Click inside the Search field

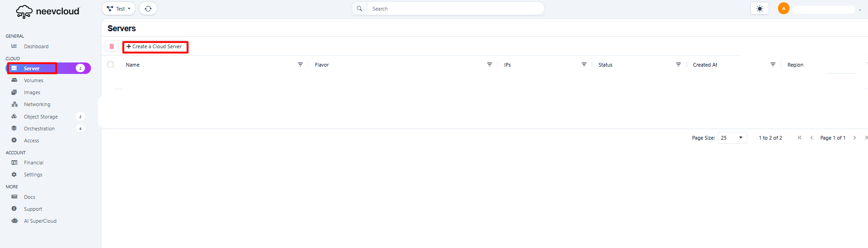tap(455, 9)
